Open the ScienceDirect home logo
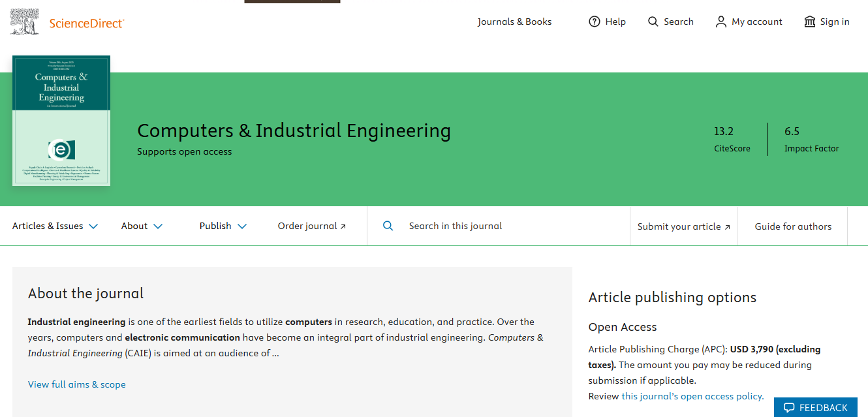The height and width of the screenshot is (417, 868). pyautogui.click(x=86, y=23)
